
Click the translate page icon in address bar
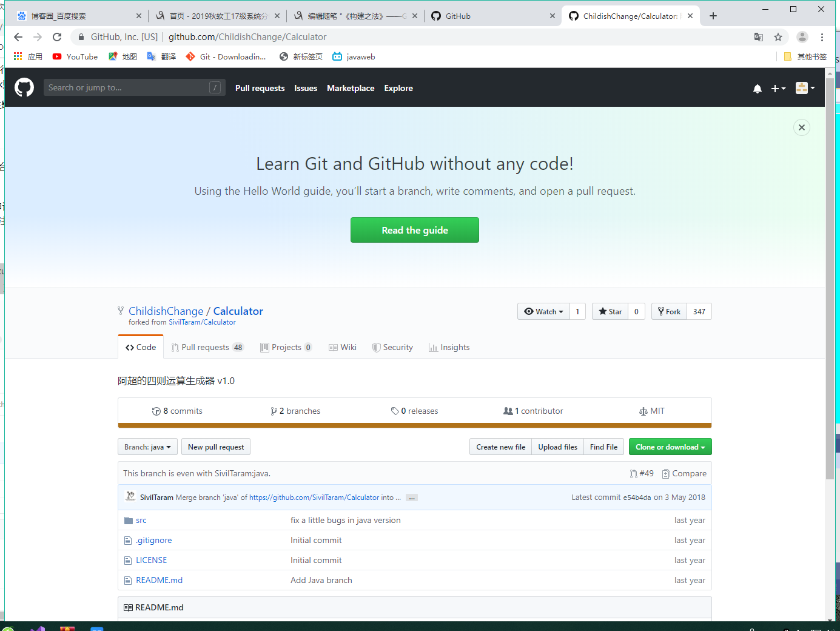[x=759, y=37]
